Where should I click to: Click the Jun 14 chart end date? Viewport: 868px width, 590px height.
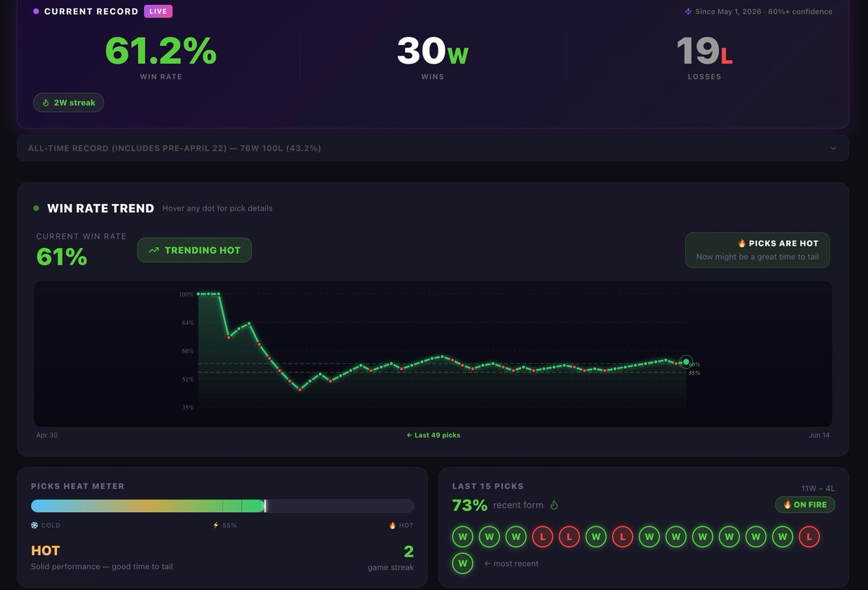coord(819,435)
